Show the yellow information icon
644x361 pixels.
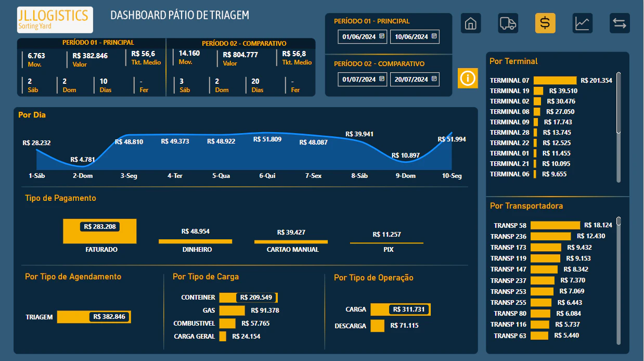tap(468, 78)
